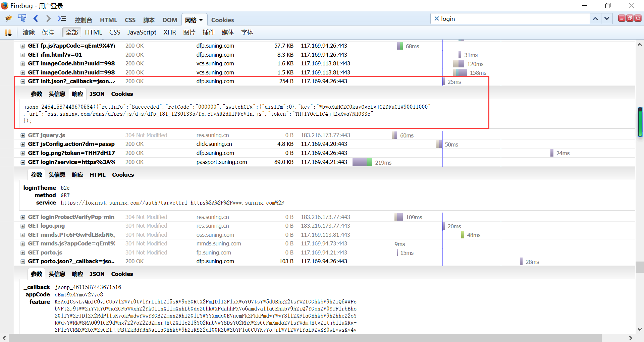Open the 脚本 panel tab
The width and height of the screenshot is (644, 342).
[149, 20]
